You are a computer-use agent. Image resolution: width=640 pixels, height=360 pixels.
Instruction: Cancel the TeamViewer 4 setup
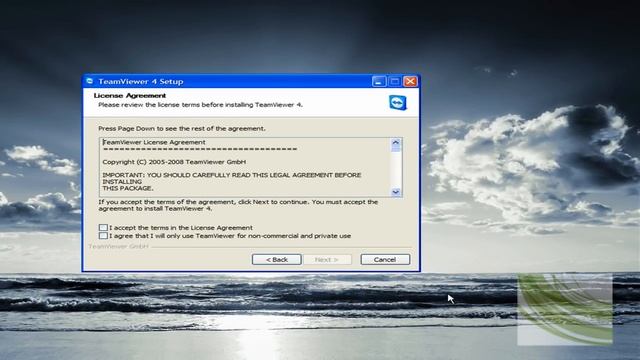(385, 260)
